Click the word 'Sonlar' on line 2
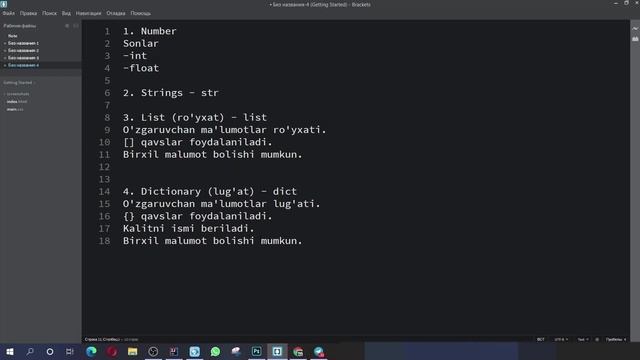 point(140,43)
